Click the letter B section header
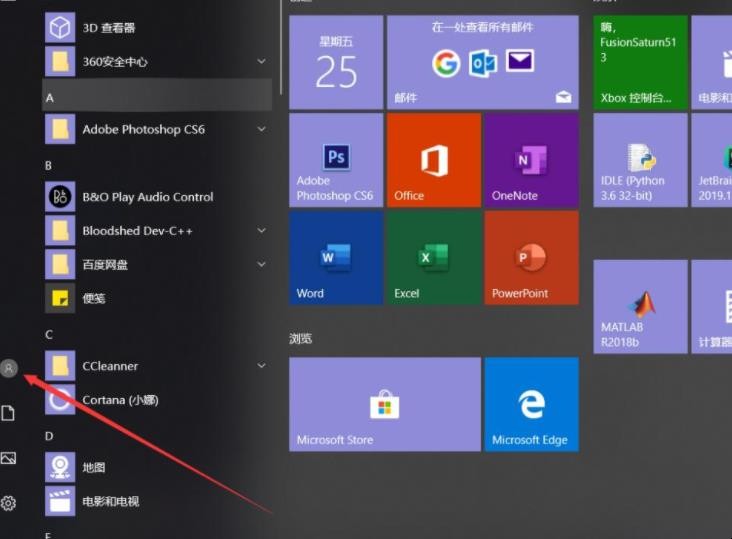The height and width of the screenshot is (539, 732). [49, 165]
